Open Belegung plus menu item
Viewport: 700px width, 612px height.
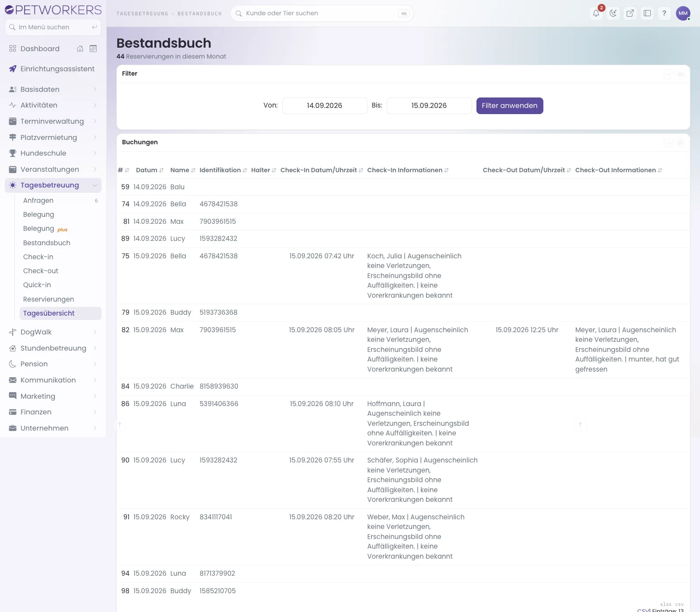tap(60, 229)
